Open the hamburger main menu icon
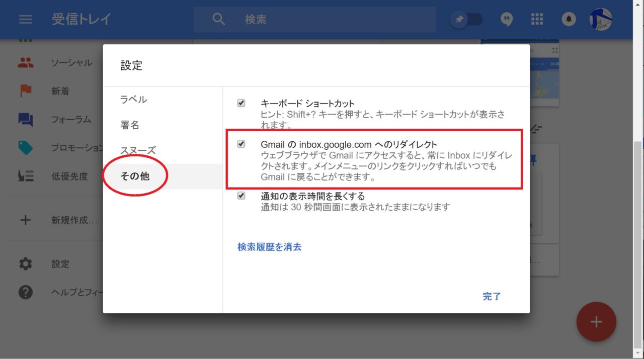The width and height of the screenshot is (644, 359). pos(25,20)
